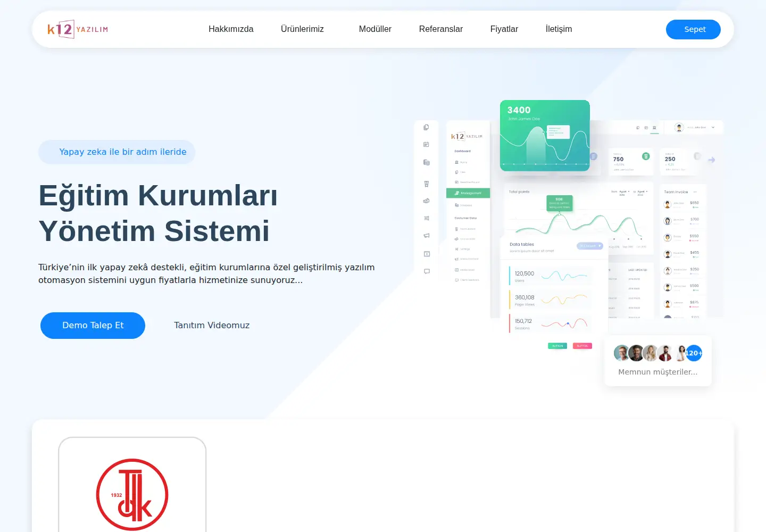Click the 'Eğitim Kurumları Yönetim Sistemi' heading
The height and width of the screenshot is (532, 766).
point(158,213)
